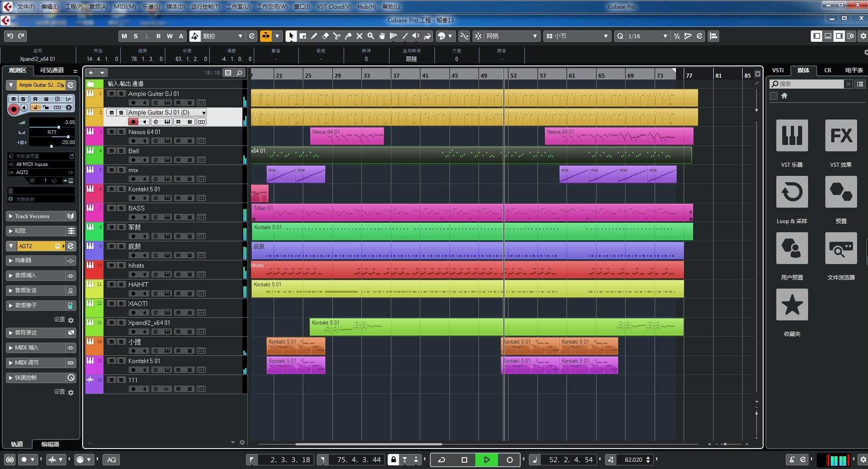
Task: Select the Draw pencil tool
Action: 314,36
